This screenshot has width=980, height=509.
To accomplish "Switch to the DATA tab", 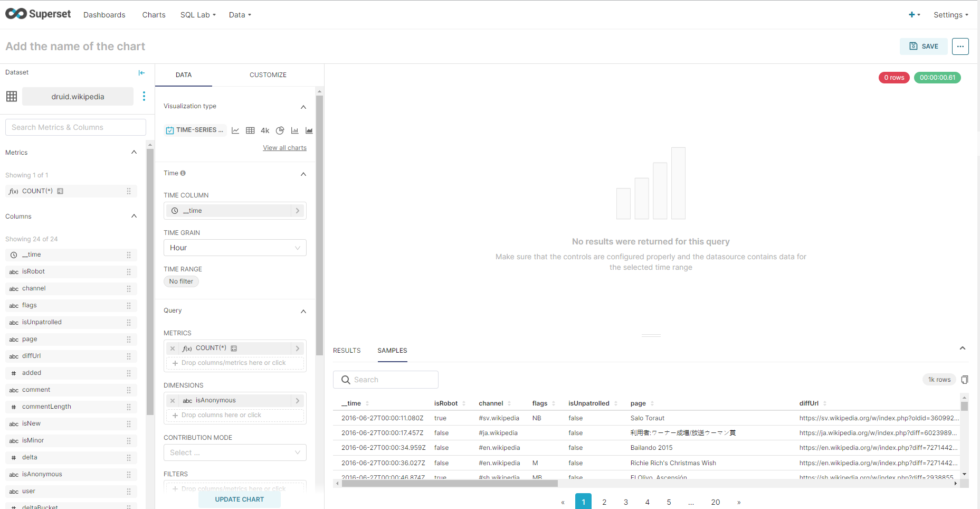I will coord(184,75).
